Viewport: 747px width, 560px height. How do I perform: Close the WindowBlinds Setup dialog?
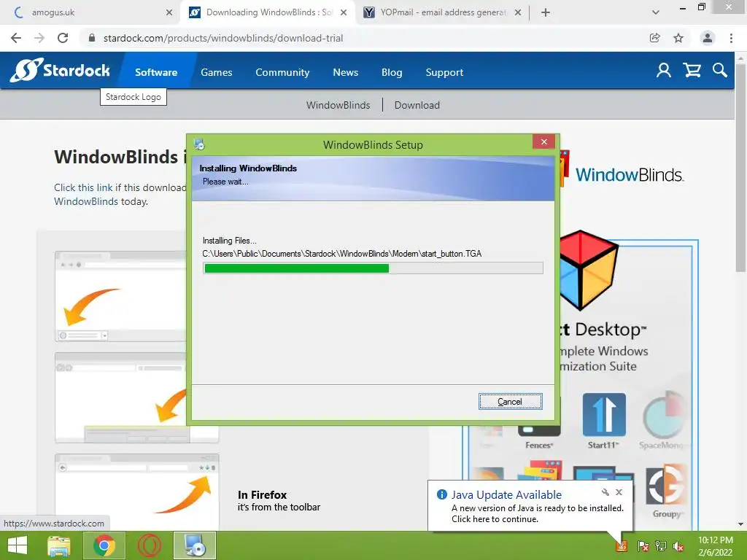click(x=544, y=142)
